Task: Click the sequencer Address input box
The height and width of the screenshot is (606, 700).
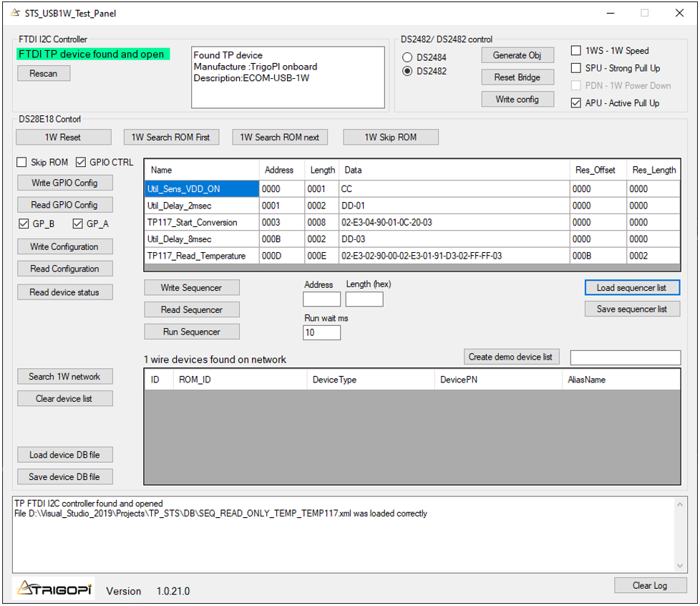Action: click(x=321, y=299)
